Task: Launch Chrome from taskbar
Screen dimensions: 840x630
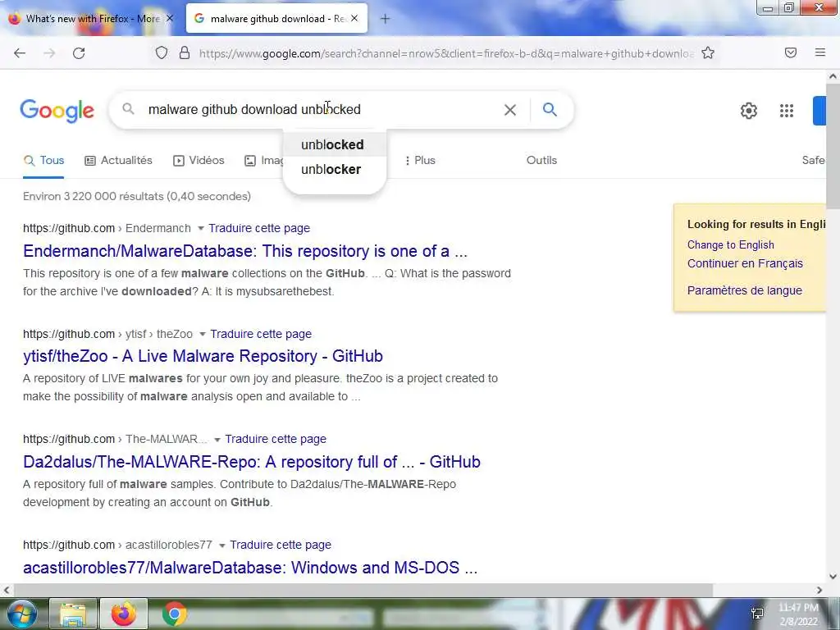Action: (174, 614)
